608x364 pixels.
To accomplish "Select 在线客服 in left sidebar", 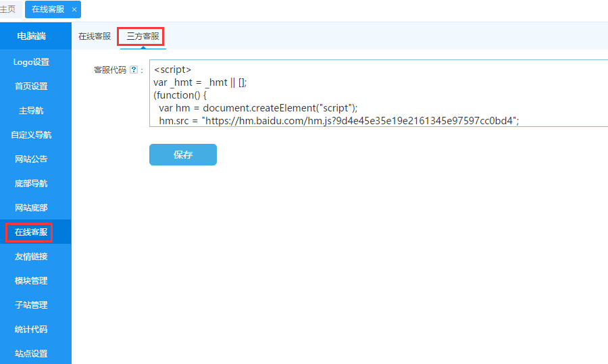I will (x=32, y=232).
